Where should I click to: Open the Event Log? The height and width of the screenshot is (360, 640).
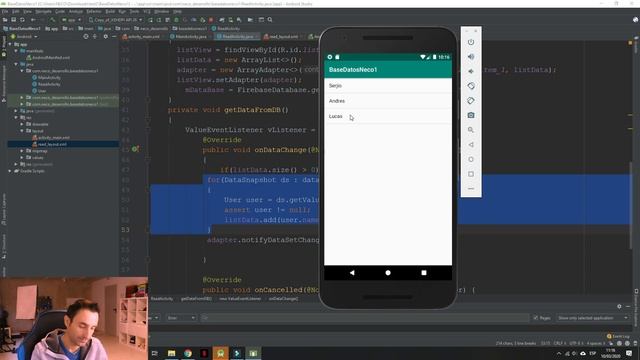tap(618, 336)
